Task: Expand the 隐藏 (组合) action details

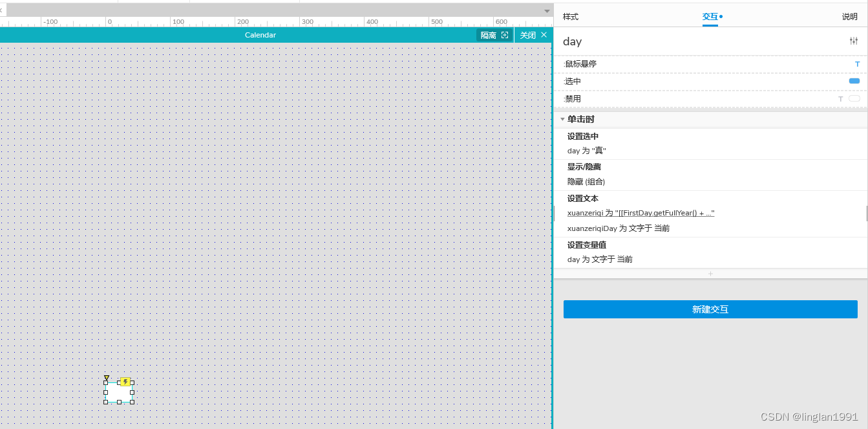Action: pyautogui.click(x=586, y=181)
